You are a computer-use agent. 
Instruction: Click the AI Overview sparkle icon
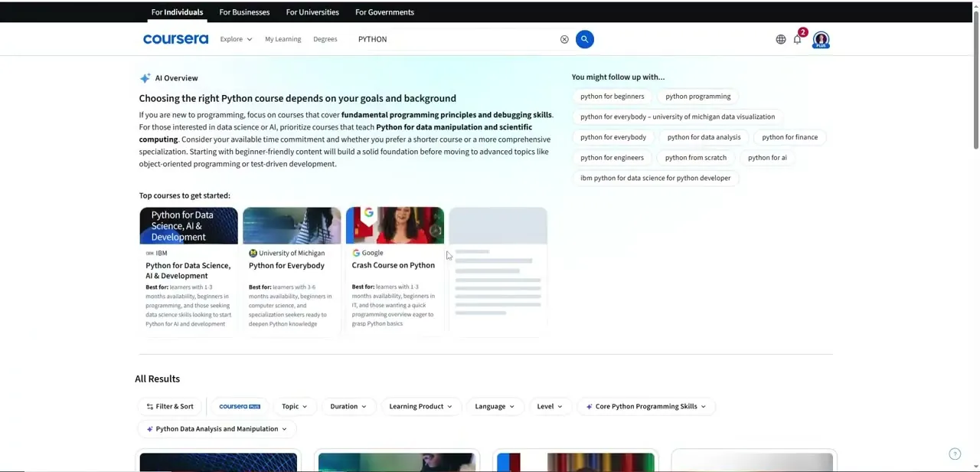pyautogui.click(x=145, y=78)
